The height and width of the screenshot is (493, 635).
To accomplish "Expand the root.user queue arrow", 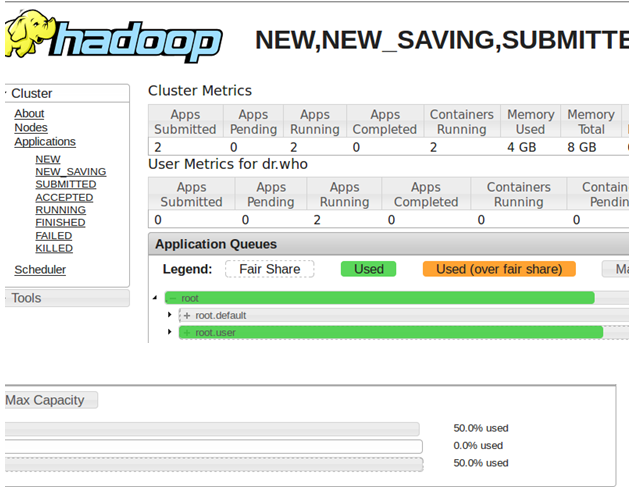I will coord(170,332).
